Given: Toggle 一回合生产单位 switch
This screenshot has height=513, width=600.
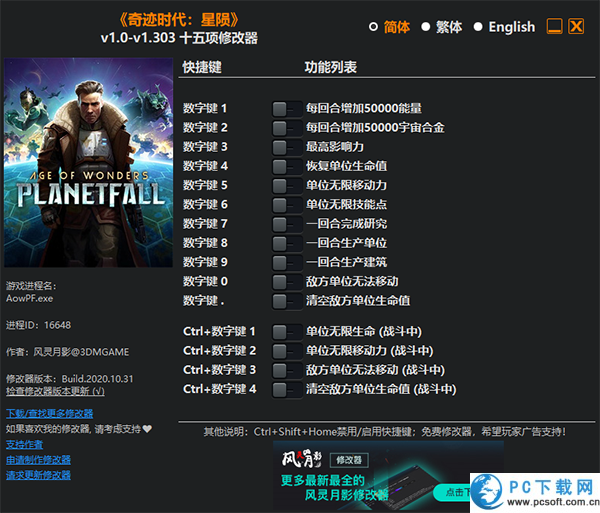Looking at the screenshot, I should tap(287, 243).
